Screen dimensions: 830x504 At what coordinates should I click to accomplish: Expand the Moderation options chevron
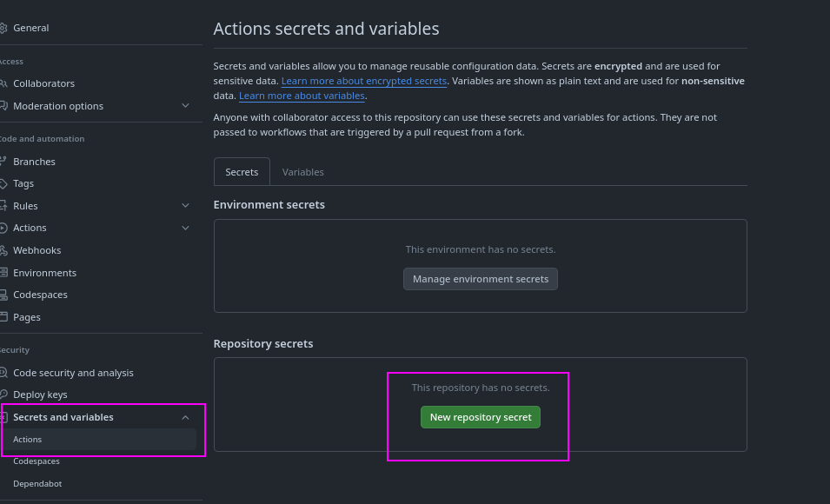185,106
